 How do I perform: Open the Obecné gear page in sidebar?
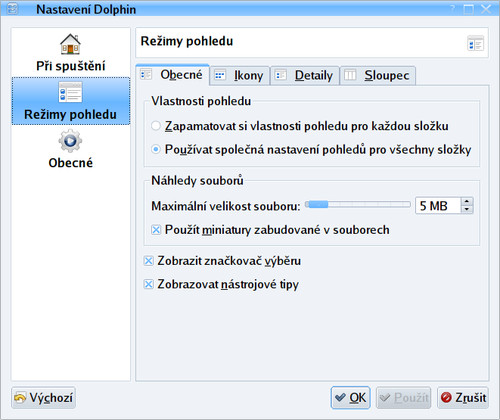point(70,149)
